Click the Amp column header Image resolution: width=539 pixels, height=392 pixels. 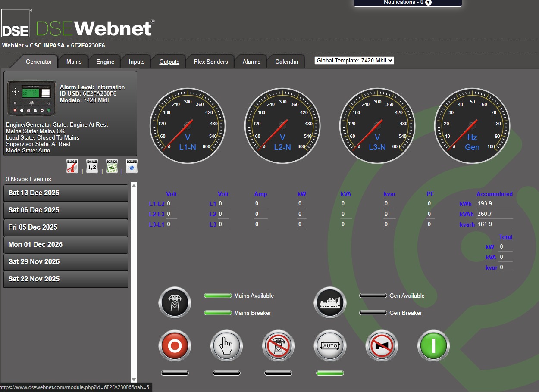tap(260, 194)
